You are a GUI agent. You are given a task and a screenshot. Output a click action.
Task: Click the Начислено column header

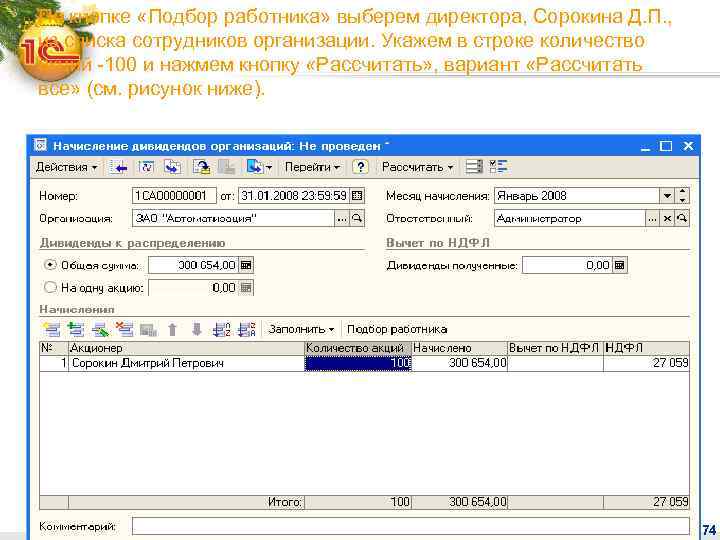pyautogui.click(x=460, y=348)
